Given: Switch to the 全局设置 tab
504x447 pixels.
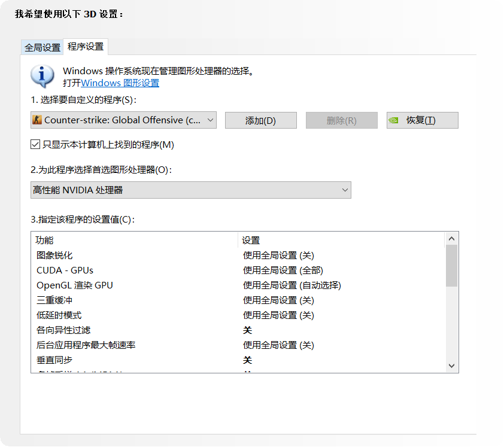Looking at the screenshot, I should (x=42, y=47).
